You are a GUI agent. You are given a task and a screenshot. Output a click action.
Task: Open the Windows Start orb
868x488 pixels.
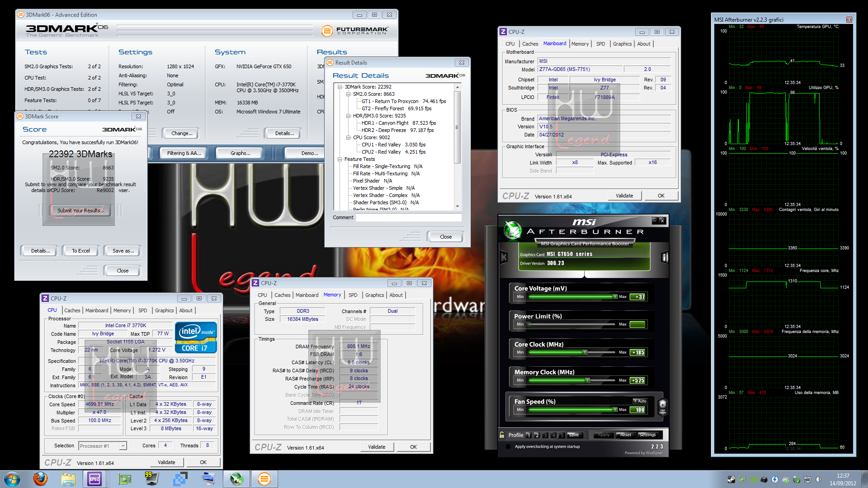12,479
